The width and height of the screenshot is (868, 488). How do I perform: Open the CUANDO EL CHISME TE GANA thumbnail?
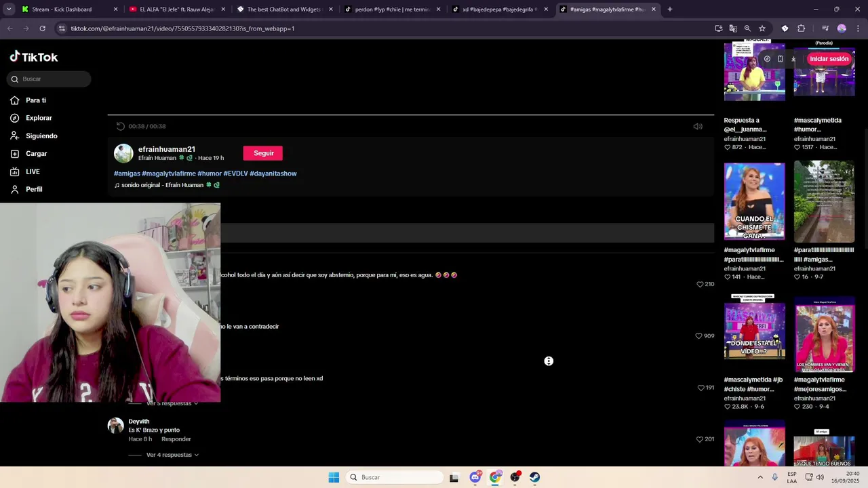click(x=754, y=201)
